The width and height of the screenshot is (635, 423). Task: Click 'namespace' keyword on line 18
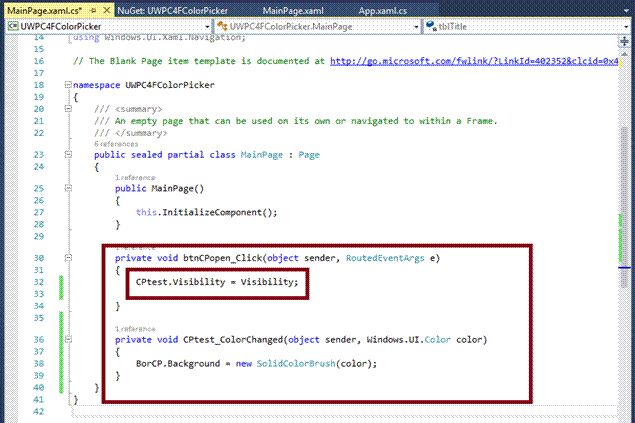tap(96, 85)
